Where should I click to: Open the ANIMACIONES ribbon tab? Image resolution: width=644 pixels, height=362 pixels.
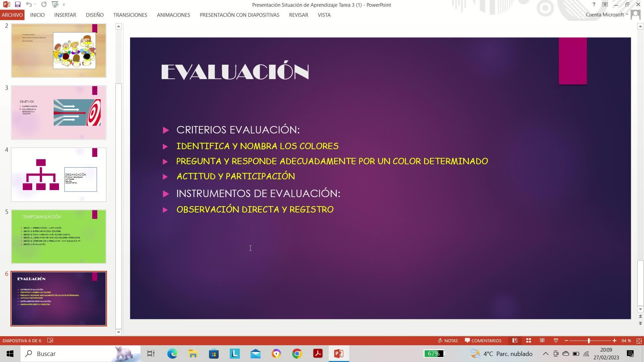click(173, 15)
